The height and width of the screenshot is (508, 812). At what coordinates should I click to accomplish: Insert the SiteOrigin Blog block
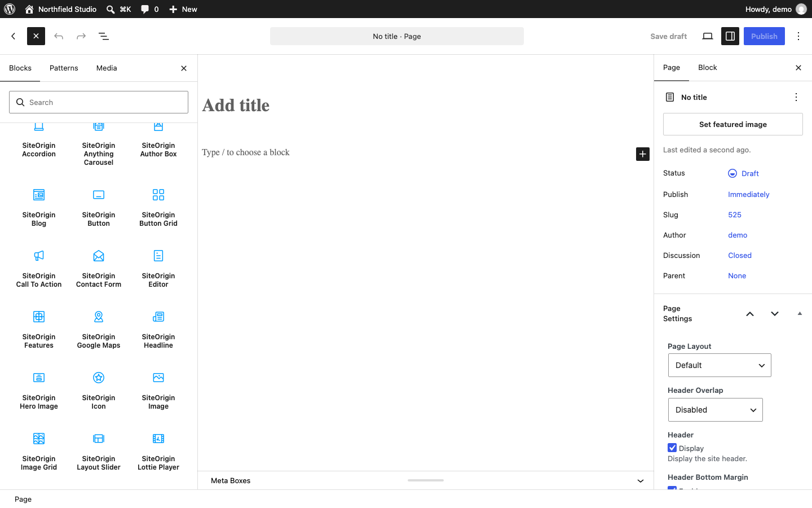point(39,207)
